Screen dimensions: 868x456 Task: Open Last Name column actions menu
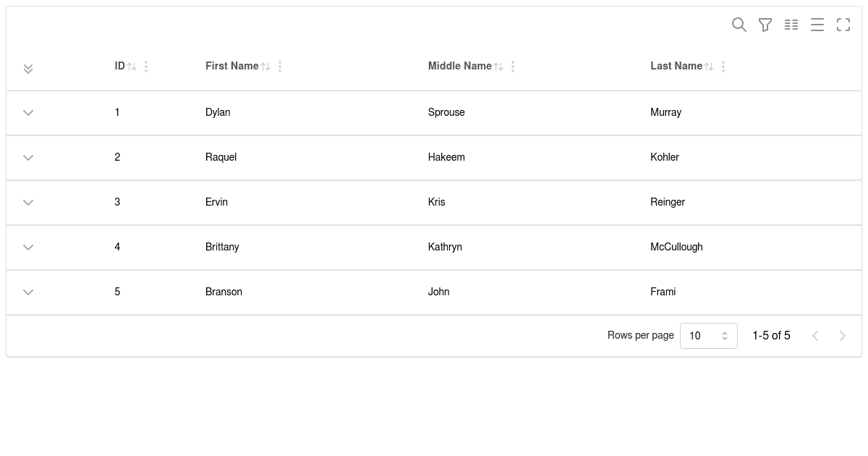[x=723, y=67]
